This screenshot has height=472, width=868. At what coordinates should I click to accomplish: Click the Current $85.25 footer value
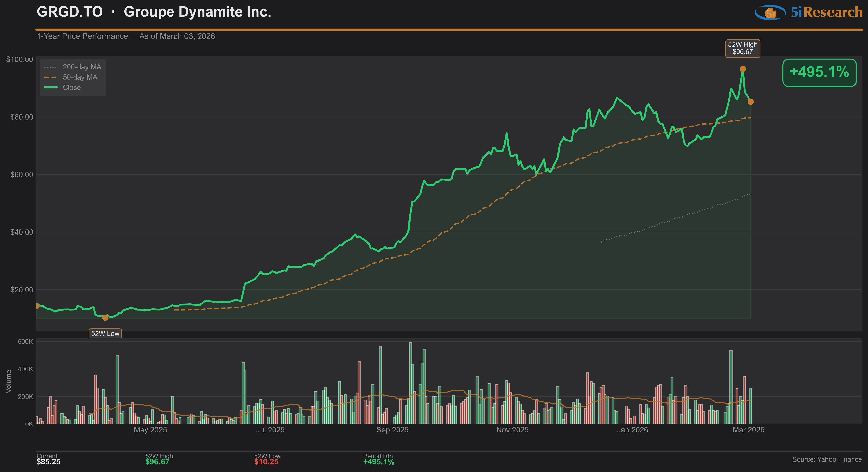[49, 462]
